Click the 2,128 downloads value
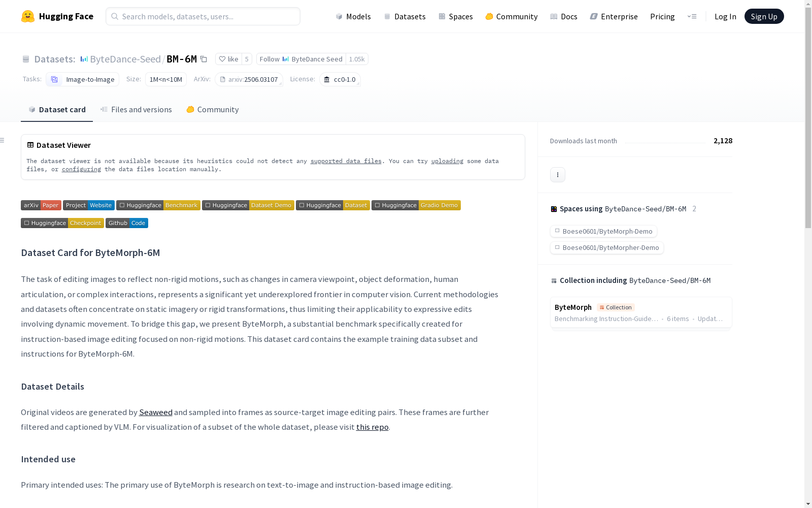The width and height of the screenshot is (812, 508). (723, 141)
